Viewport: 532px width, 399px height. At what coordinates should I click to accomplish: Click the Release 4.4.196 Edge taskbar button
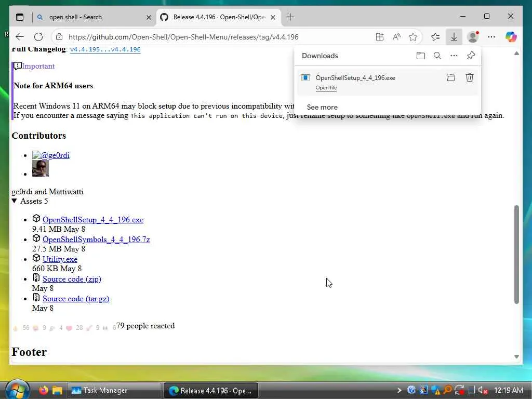[x=211, y=391]
